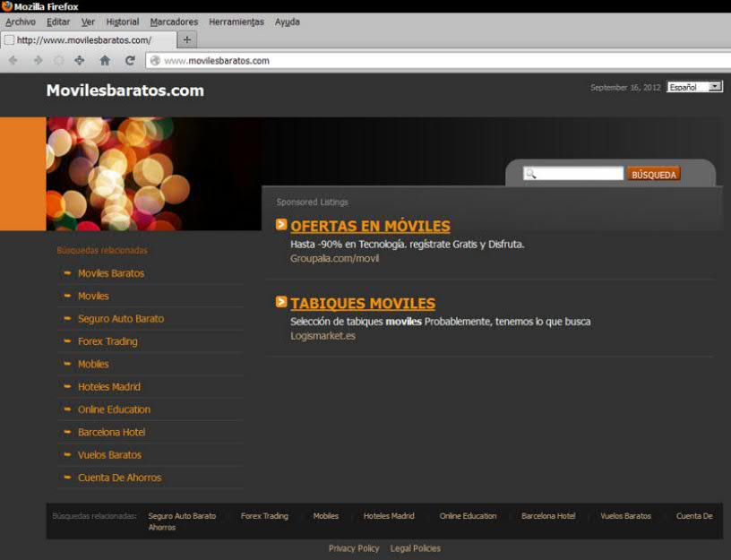The width and height of the screenshot is (731, 560).
Task: Open the Marcadores menu
Action: coord(174,22)
